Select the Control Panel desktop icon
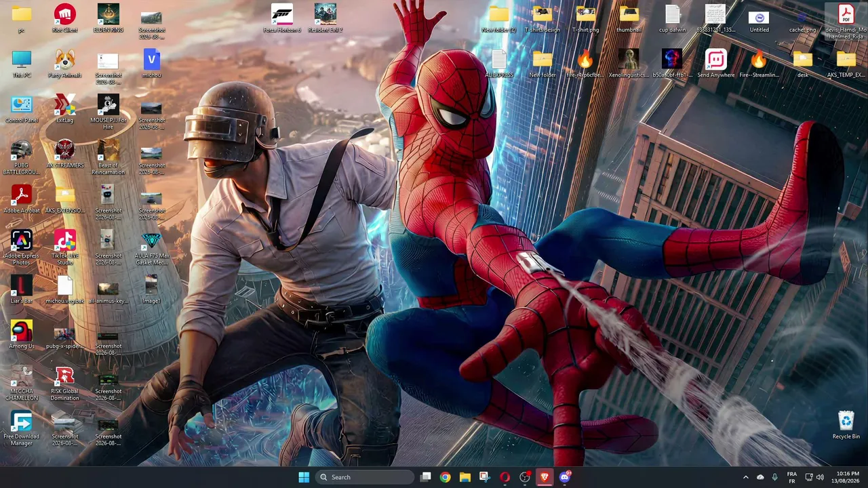This screenshot has height=488, width=868. 22,109
